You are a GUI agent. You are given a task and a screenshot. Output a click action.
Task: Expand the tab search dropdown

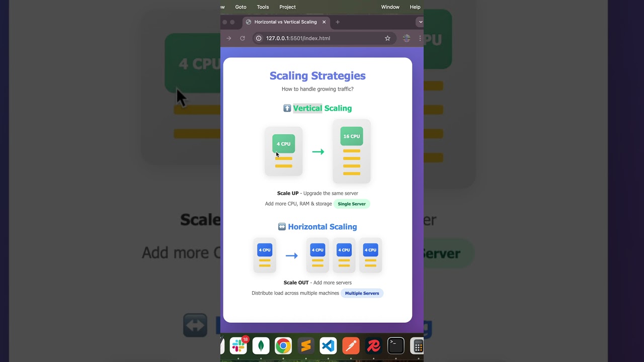pos(420,22)
